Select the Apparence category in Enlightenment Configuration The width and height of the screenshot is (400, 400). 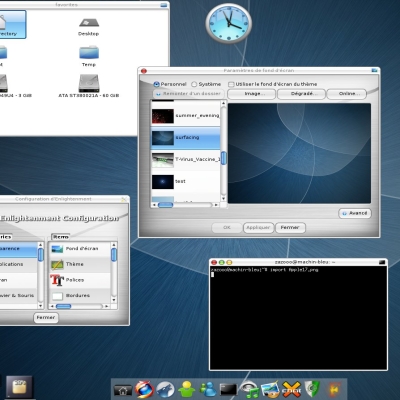pos(19,249)
